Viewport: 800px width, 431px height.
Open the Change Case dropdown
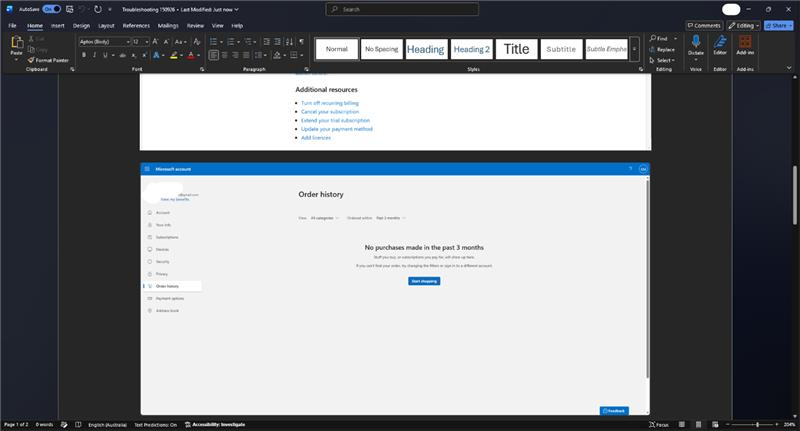click(x=180, y=42)
